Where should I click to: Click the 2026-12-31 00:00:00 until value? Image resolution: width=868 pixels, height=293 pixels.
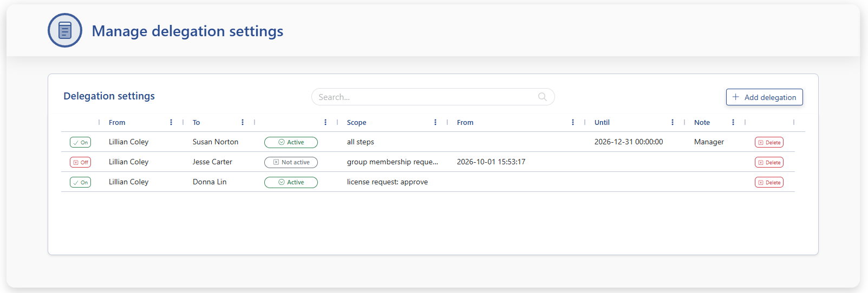coord(629,142)
